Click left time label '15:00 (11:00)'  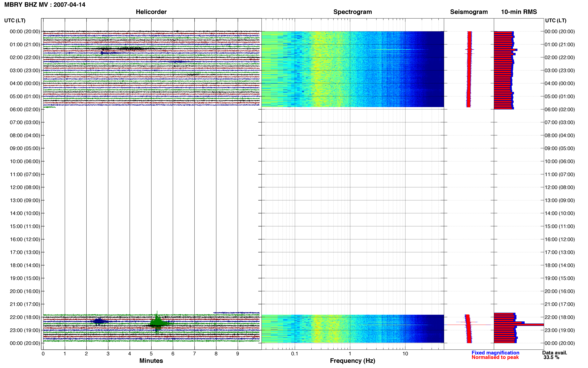click(x=25, y=226)
